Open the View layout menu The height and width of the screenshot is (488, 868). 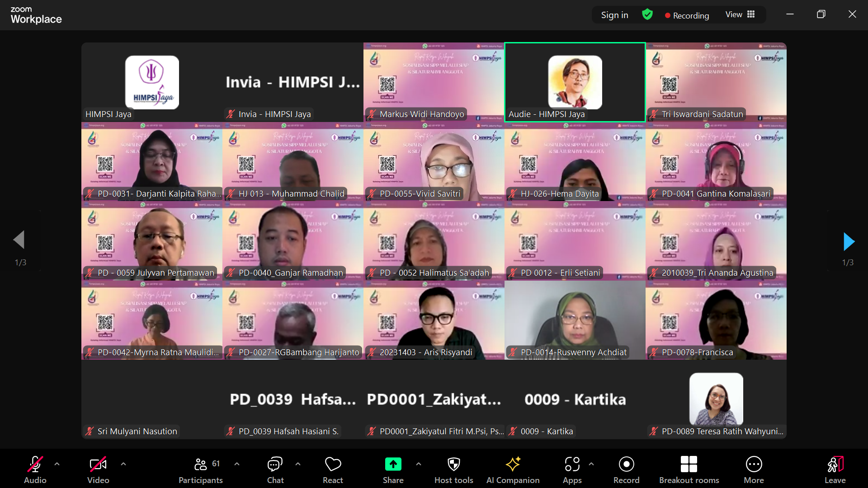point(740,14)
